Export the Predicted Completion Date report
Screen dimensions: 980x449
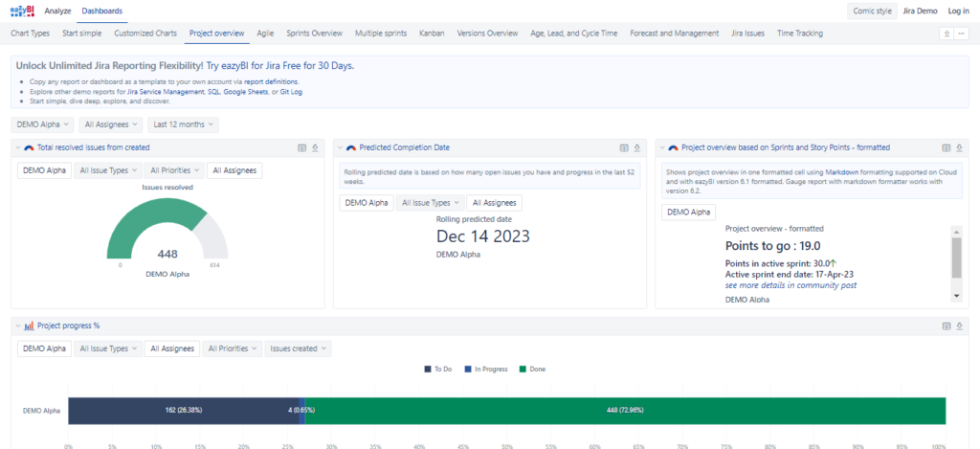tap(636, 147)
